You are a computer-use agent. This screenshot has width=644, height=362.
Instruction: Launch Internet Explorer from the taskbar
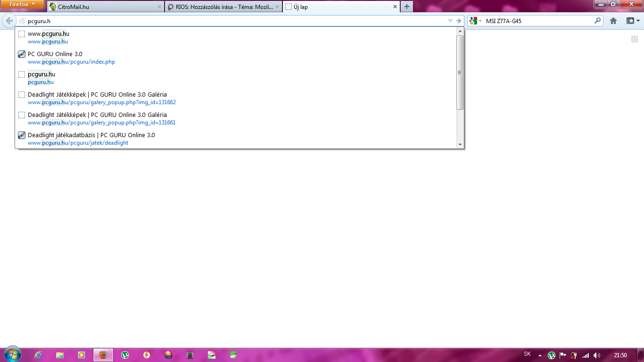[x=39, y=355]
